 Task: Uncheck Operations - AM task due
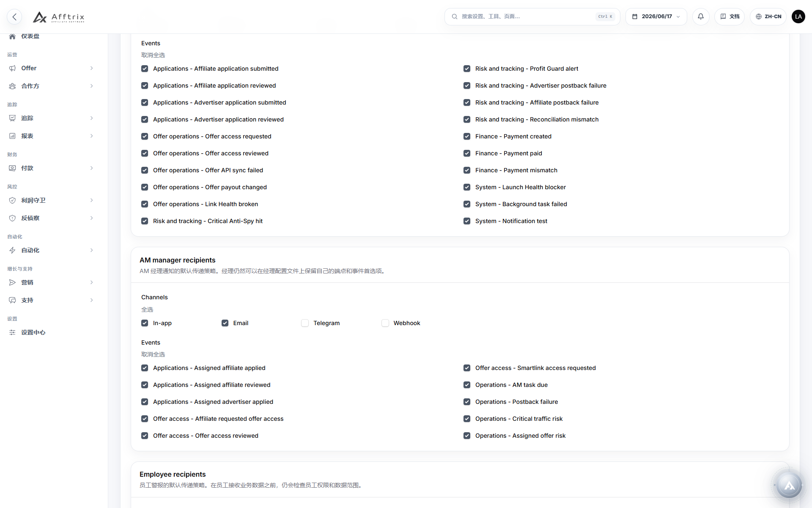click(x=467, y=385)
